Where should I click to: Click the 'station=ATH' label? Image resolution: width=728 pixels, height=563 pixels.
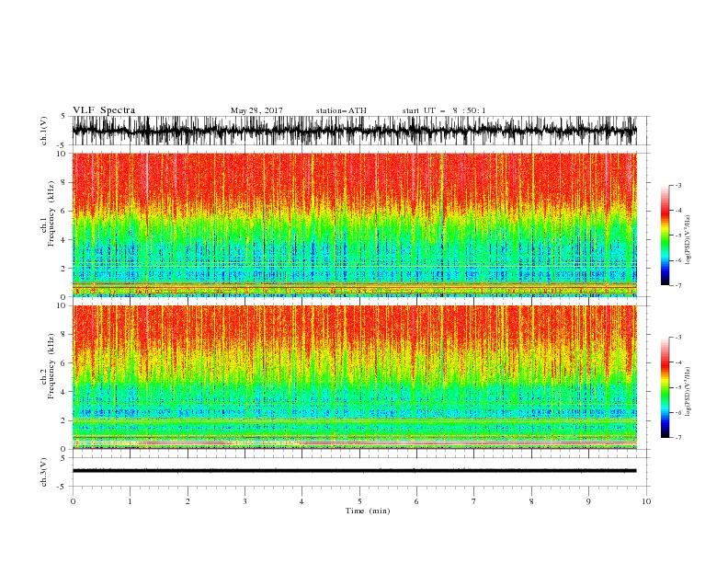coord(341,110)
